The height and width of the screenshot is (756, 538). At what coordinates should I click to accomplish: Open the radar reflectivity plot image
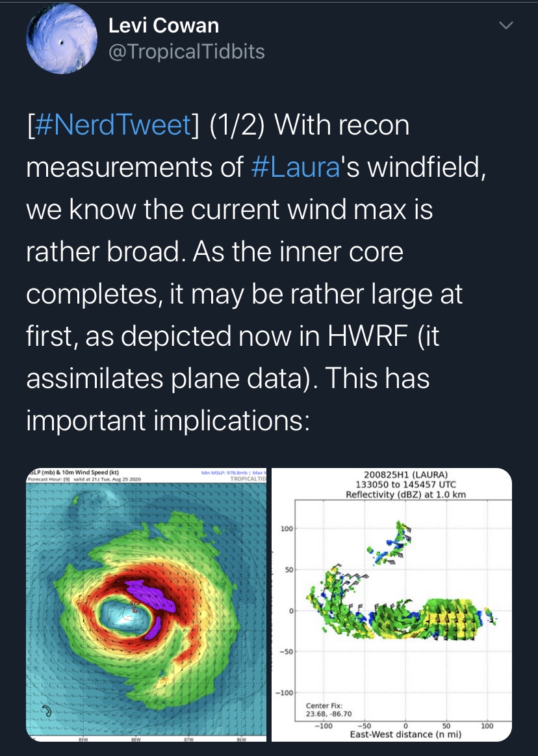(x=392, y=605)
